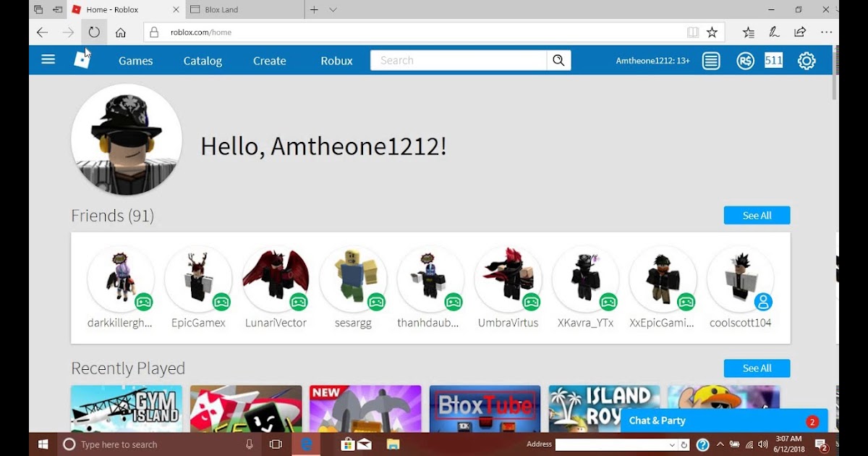The height and width of the screenshot is (456, 868).
Task: Click See All for Friends
Action: pyautogui.click(x=757, y=216)
